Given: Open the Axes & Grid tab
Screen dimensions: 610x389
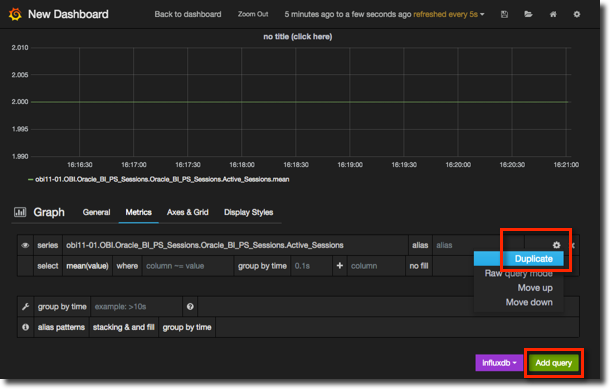Looking at the screenshot, I should (x=188, y=212).
